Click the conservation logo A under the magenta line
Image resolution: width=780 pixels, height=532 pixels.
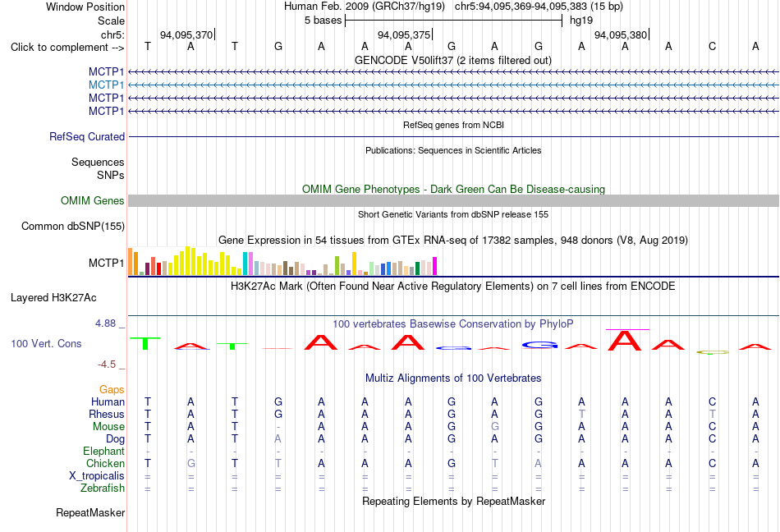point(626,341)
